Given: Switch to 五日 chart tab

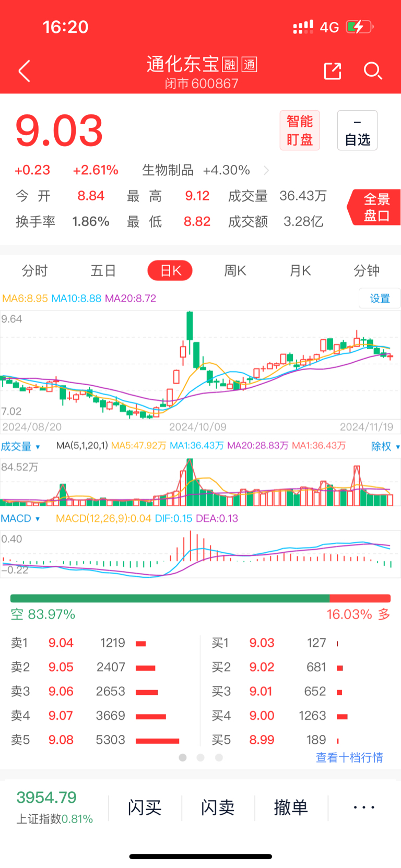Looking at the screenshot, I should point(103,271).
